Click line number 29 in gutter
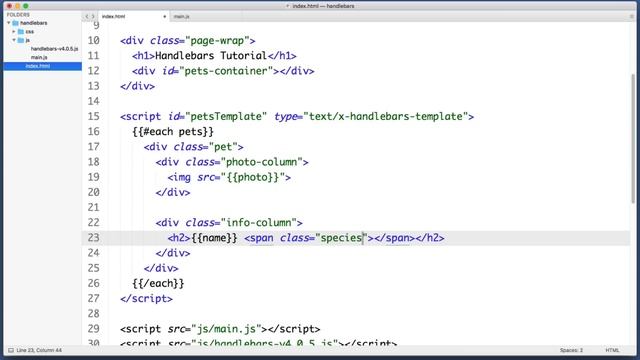Screen dimensions: 640x360 (93, 329)
